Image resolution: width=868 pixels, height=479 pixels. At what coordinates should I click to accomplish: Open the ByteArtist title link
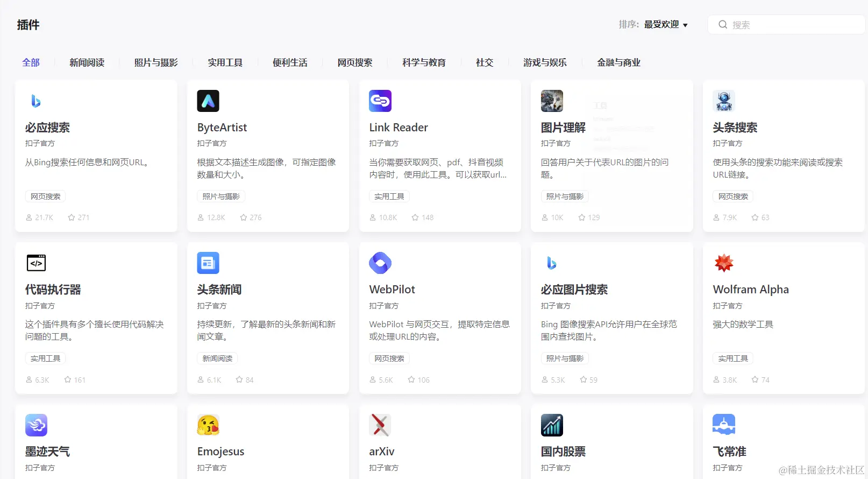222,128
